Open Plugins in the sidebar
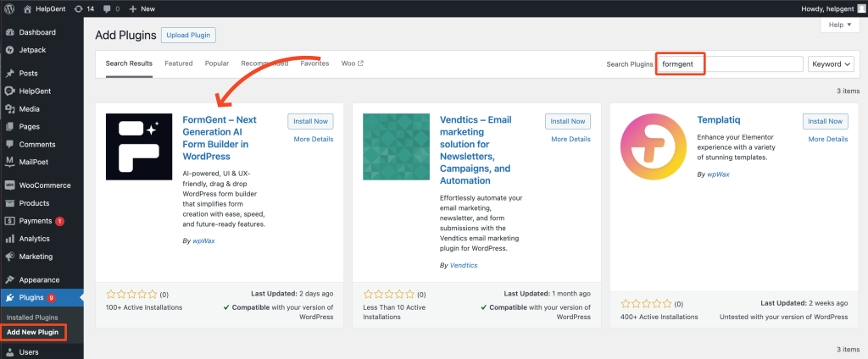Image resolution: width=868 pixels, height=359 pixels. (x=42, y=297)
